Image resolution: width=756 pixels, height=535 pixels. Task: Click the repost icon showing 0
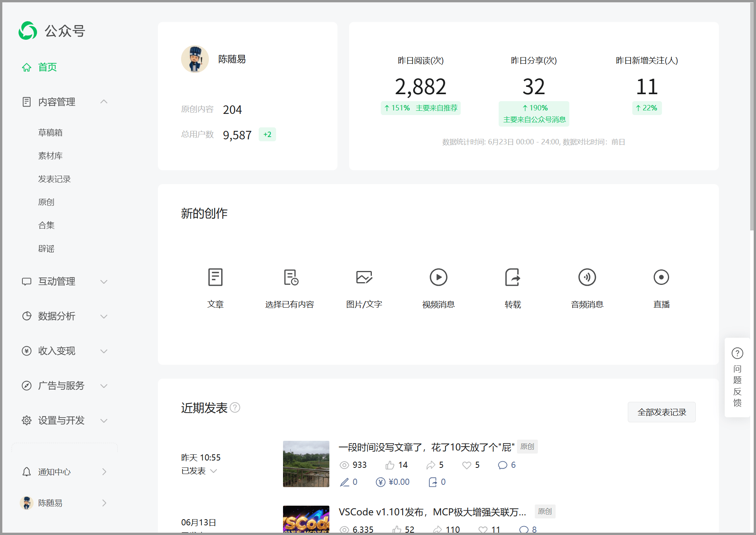(x=433, y=482)
